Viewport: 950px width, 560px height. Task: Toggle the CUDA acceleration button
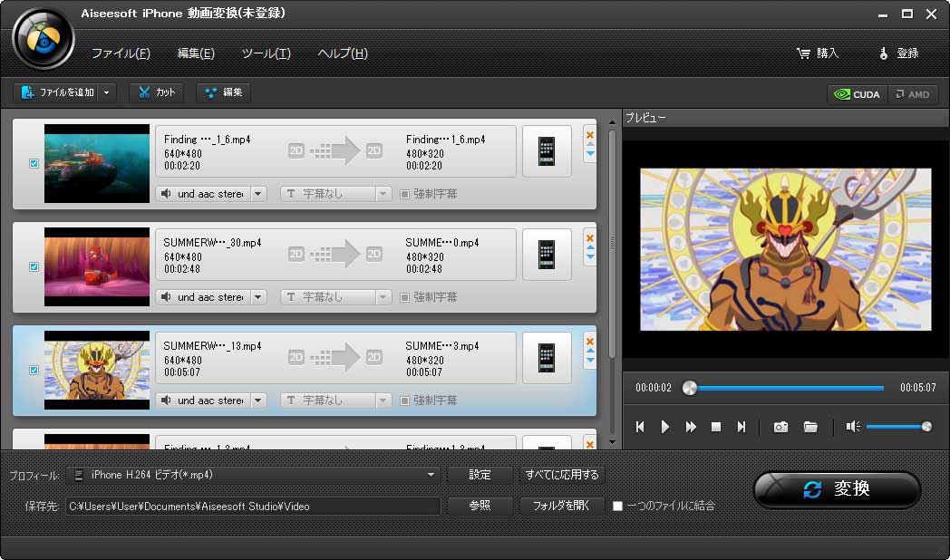click(x=856, y=94)
